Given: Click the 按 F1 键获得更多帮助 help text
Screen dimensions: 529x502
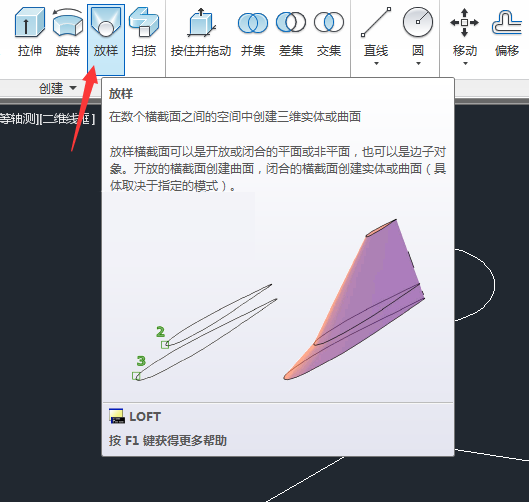Looking at the screenshot, I should [x=168, y=441].
